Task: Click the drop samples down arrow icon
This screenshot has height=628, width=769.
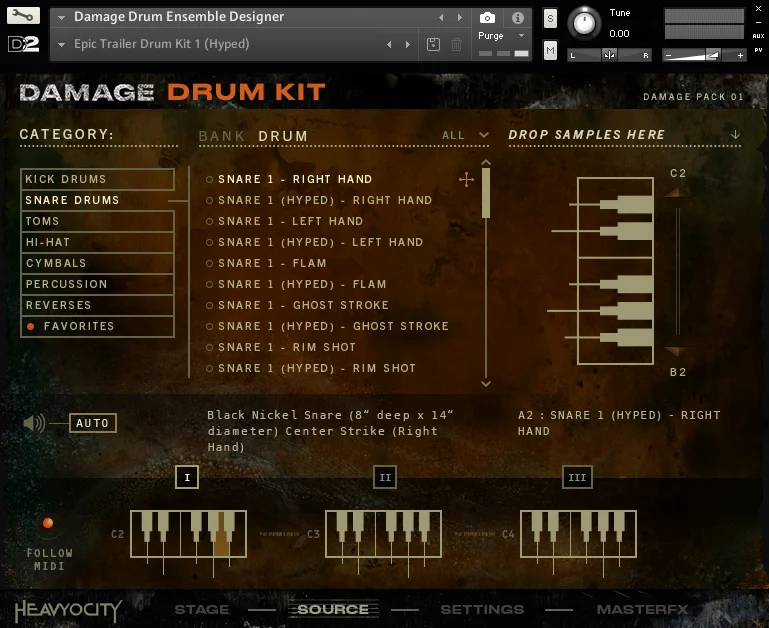Action: [x=735, y=134]
